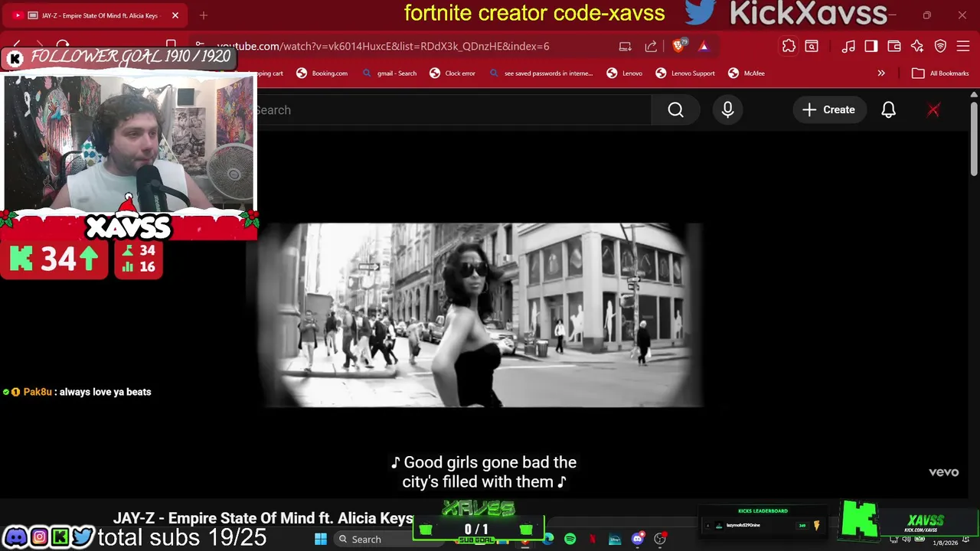Expand hidden bookmarks with double chevron
The height and width of the screenshot is (551, 980).
(x=881, y=73)
